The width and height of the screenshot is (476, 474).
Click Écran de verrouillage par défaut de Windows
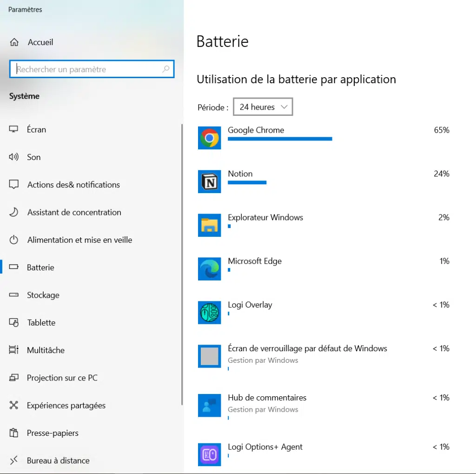point(308,348)
